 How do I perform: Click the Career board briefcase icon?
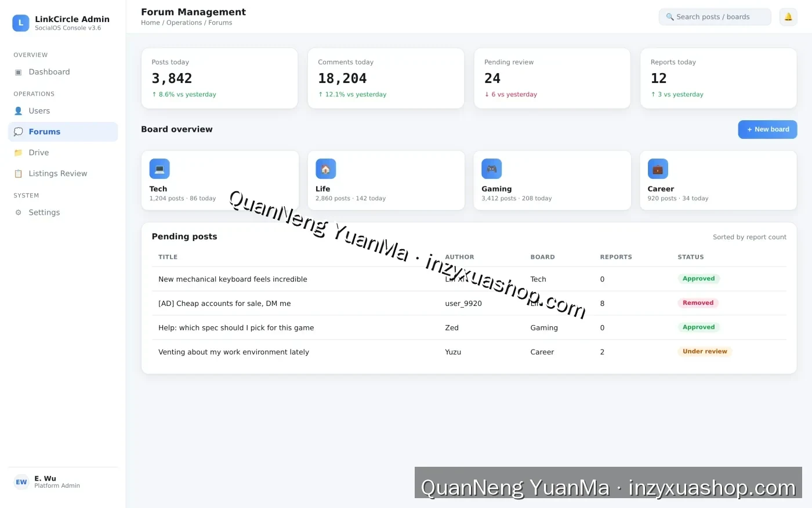(x=658, y=169)
